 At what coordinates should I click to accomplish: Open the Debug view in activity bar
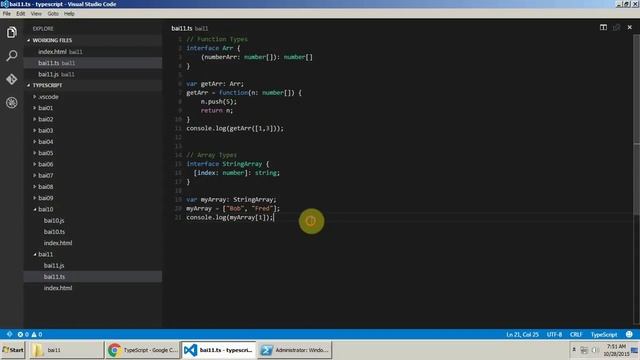(x=11, y=102)
